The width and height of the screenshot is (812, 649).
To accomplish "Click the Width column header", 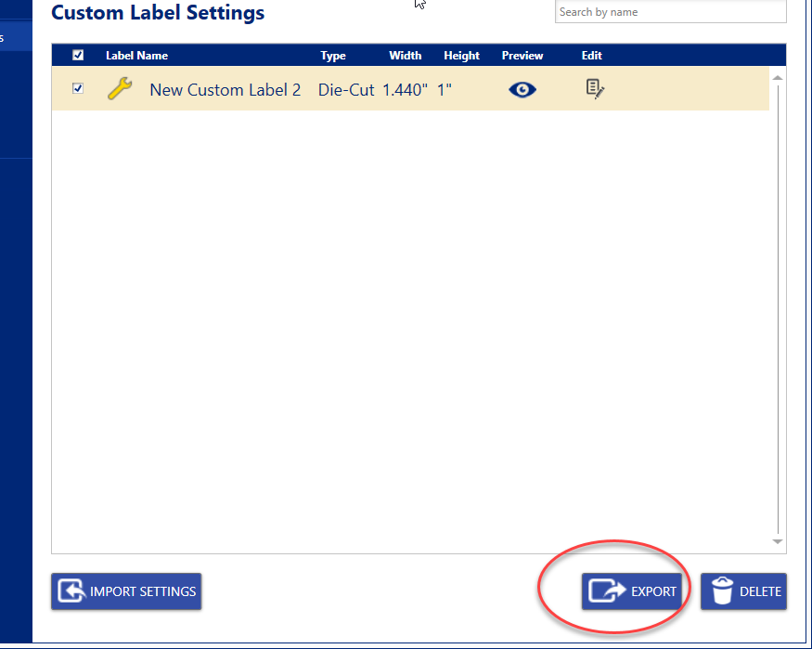I will pos(405,56).
